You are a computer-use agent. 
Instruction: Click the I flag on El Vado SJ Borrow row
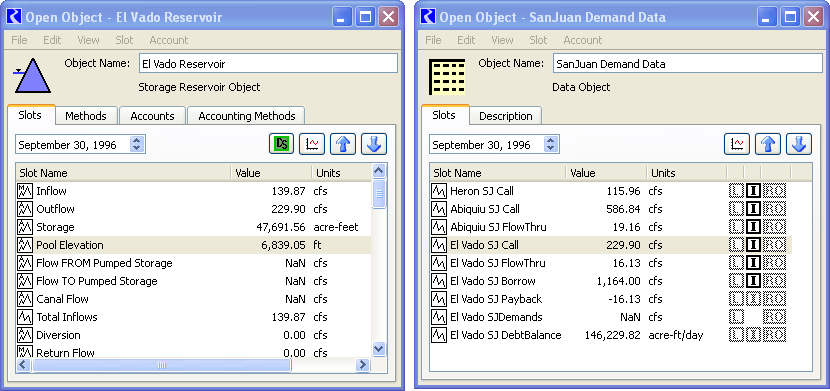753,281
